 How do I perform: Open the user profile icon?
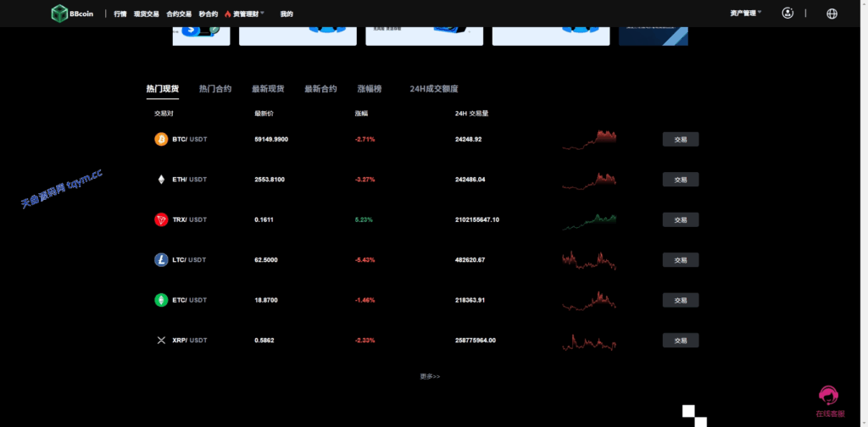[x=787, y=14]
